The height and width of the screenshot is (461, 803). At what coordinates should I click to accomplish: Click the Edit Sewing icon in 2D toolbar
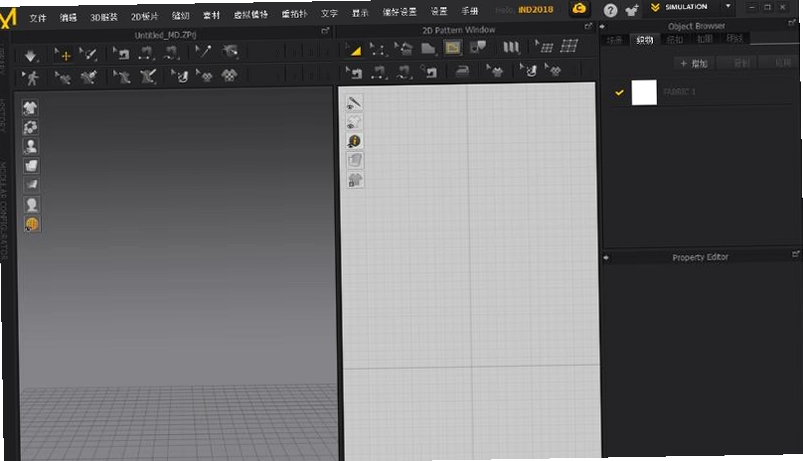click(354, 73)
